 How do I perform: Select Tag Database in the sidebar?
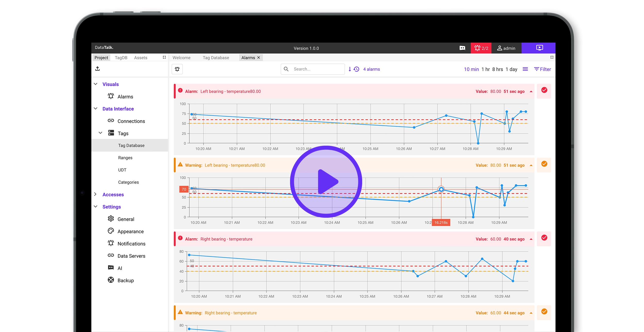pyautogui.click(x=130, y=145)
